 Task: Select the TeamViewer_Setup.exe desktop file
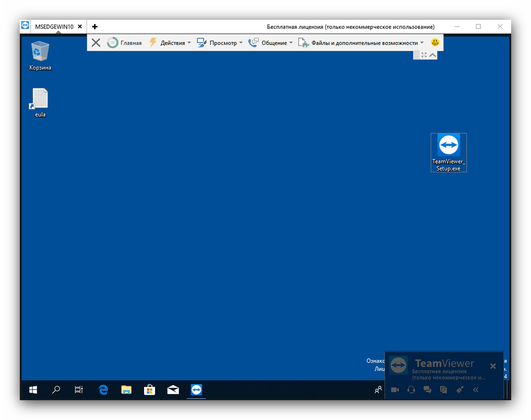coord(449,152)
